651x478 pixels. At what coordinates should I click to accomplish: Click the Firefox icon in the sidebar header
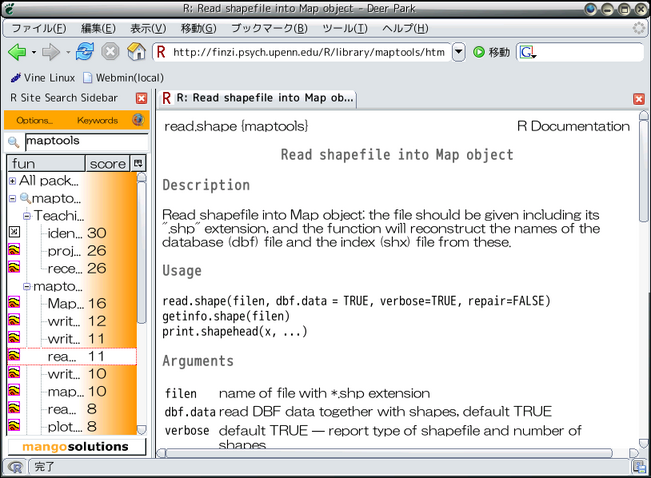(138, 120)
